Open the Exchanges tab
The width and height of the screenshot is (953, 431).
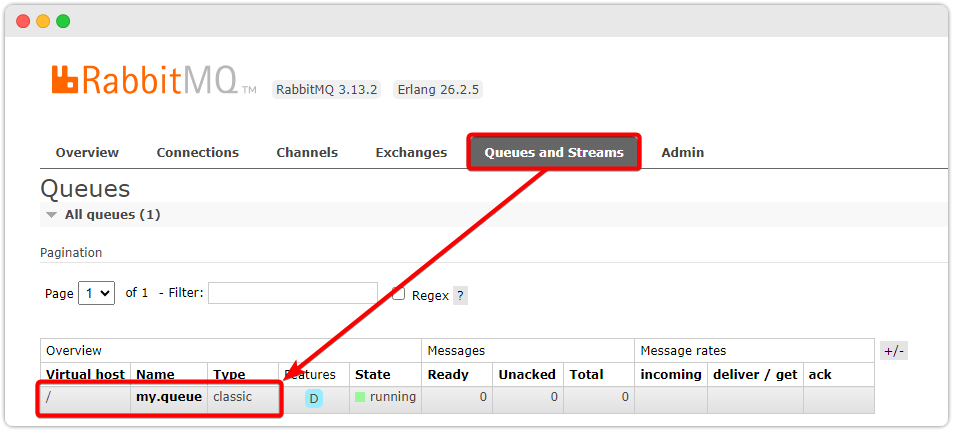click(x=411, y=153)
